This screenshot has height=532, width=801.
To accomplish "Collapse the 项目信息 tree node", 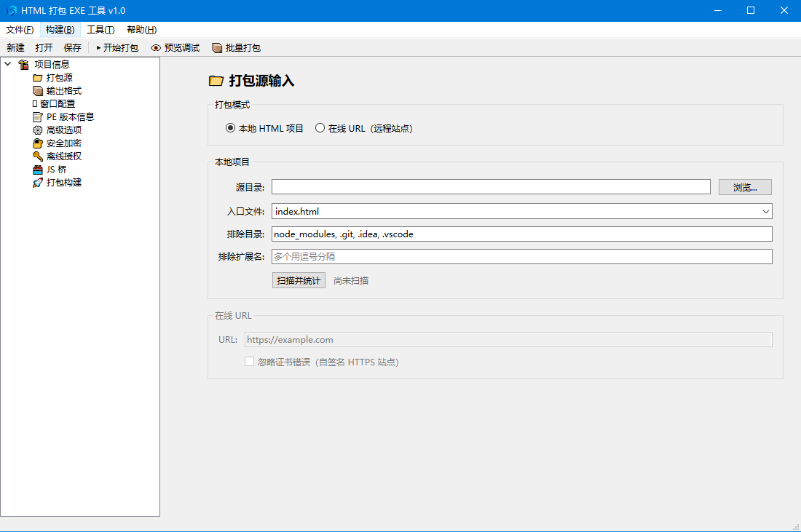I will pos(8,64).
